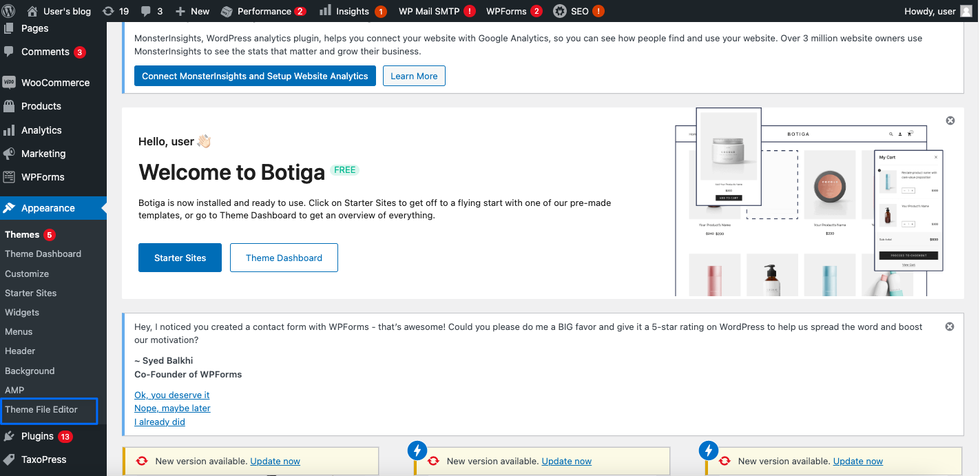Click the outlined Theme Dashboard button
980x476 pixels.
point(284,258)
